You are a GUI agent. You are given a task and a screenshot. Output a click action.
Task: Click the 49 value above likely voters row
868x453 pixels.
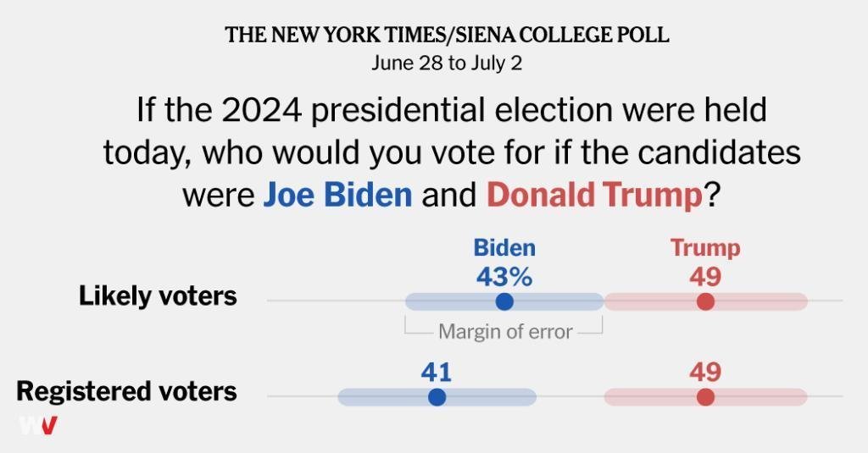(x=705, y=277)
